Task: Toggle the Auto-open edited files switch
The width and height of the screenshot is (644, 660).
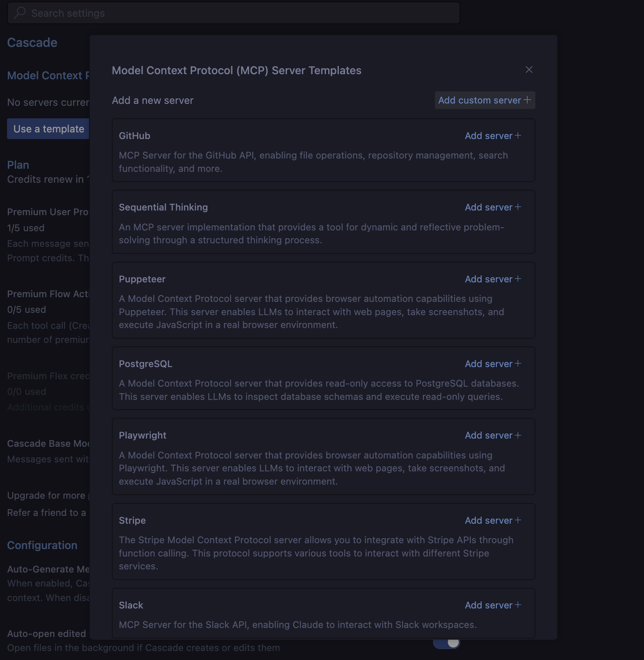Action: coord(447,643)
